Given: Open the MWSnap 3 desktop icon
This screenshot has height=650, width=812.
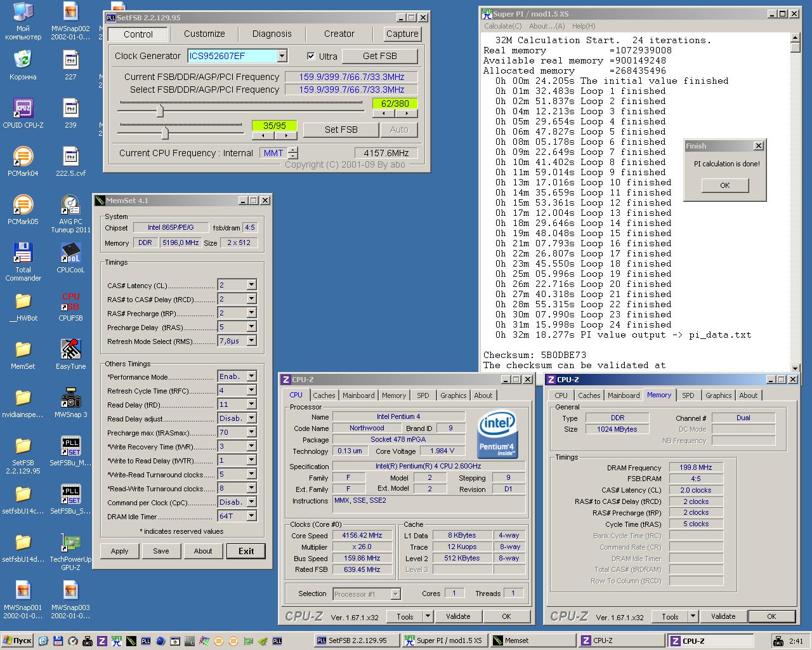Looking at the screenshot, I should (x=70, y=403).
